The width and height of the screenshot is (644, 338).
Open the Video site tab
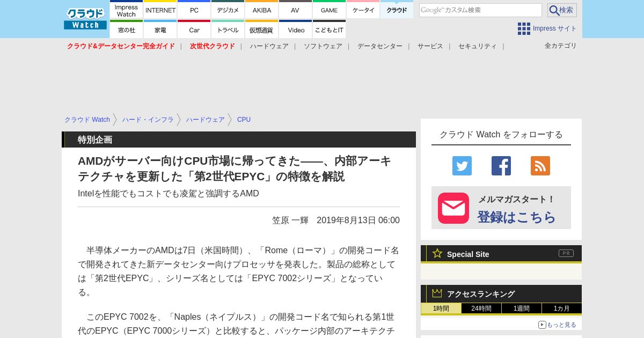pyautogui.click(x=295, y=30)
